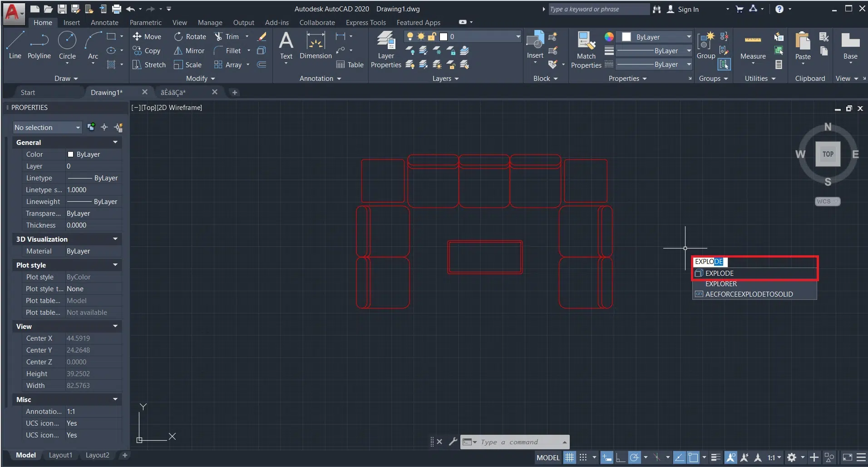Screen dimensions: 868x467
Task: Open the ByLayer object color swatch
Action: [626, 37]
